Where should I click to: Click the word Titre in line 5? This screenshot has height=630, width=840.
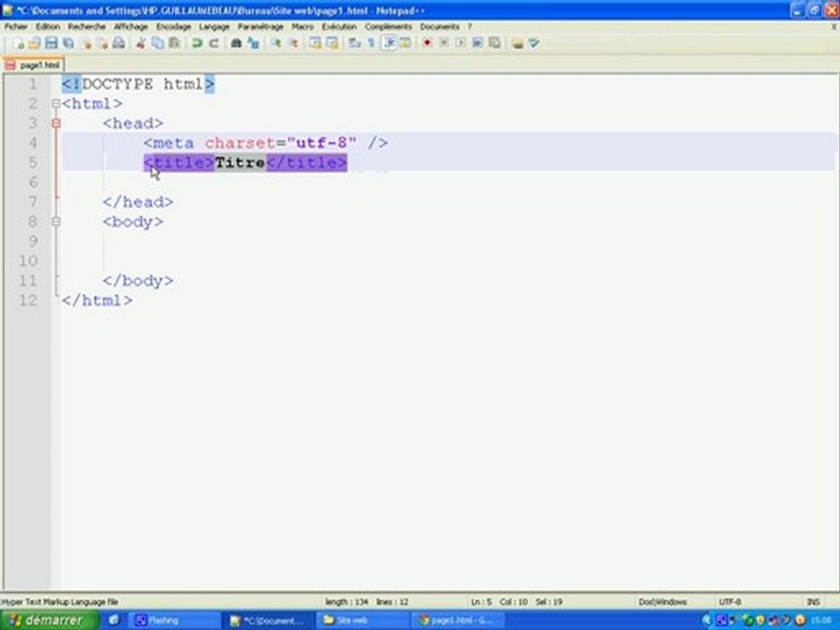(x=240, y=163)
